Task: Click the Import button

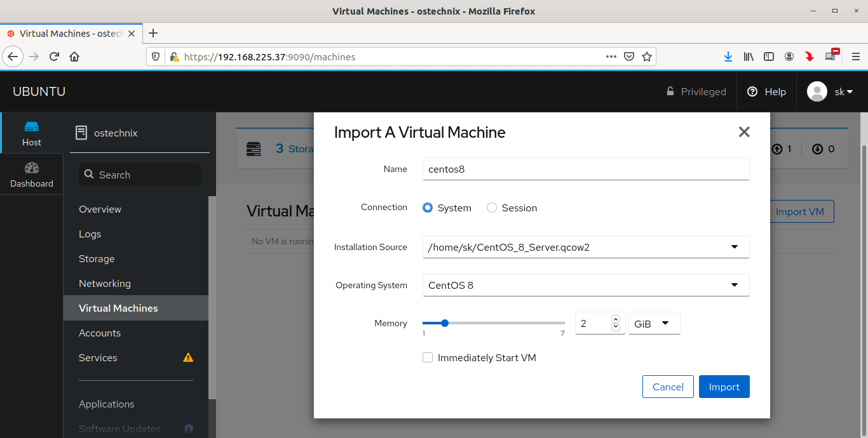Action: coord(724,386)
